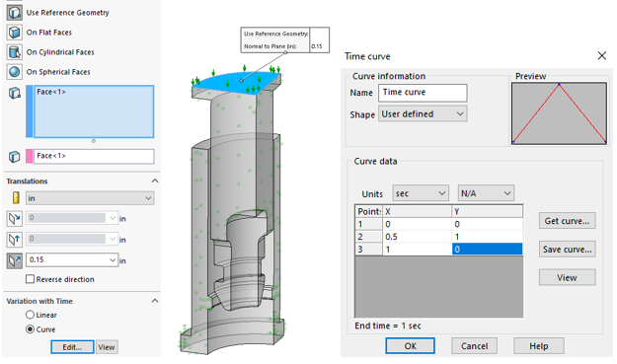Click the direction reference face icon
The height and width of the screenshot is (364, 617).
click(15, 157)
